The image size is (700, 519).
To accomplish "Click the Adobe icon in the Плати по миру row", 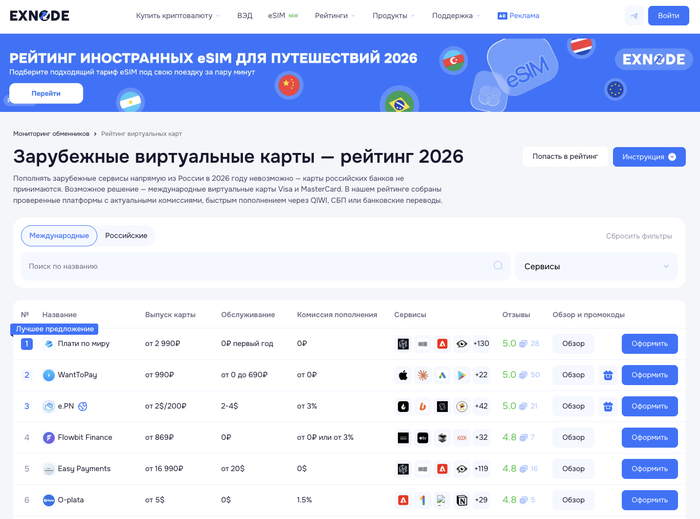I will coord(442,344).
